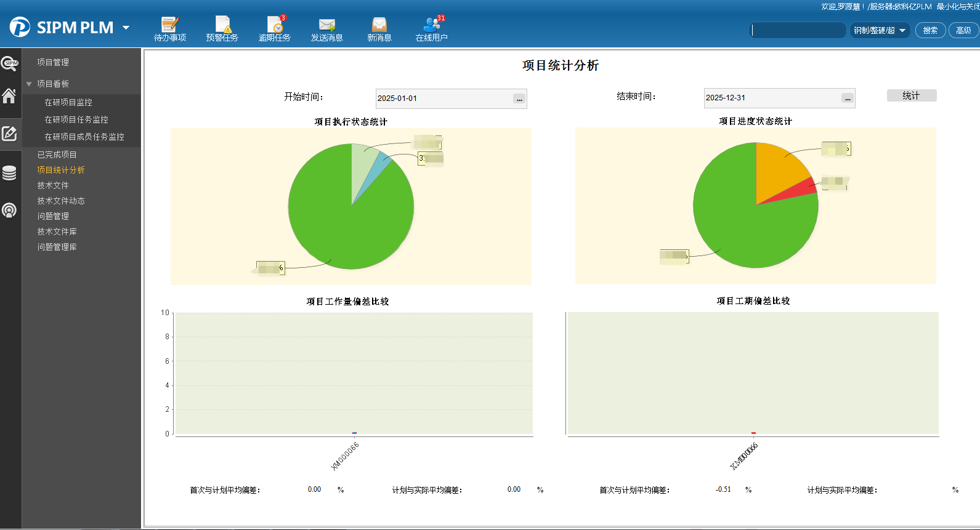Click the home icon in left sidebar
980x530 pixels.
coord(9,97)
